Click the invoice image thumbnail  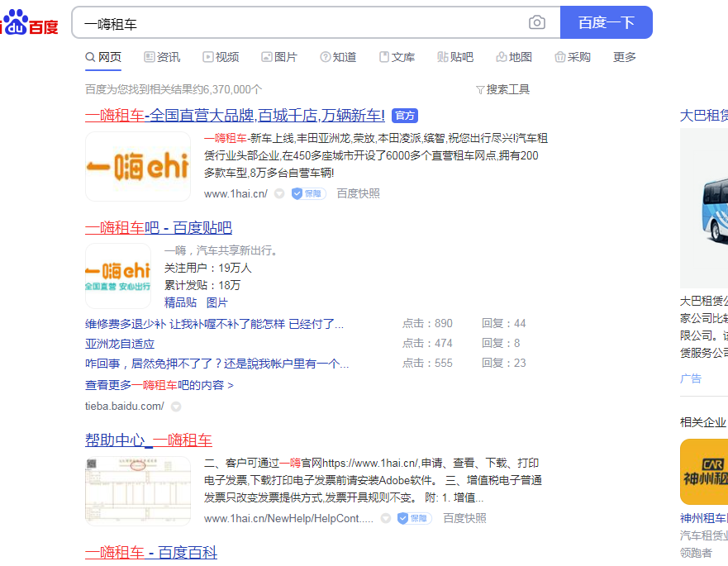[x=138, y=492]
